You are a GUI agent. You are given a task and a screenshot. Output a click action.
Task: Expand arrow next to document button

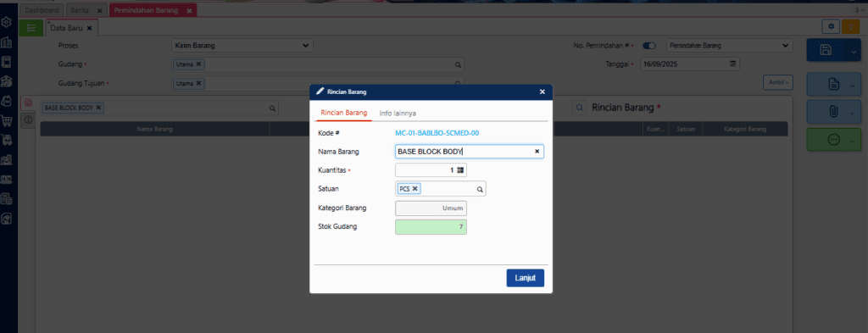click(853, 86)
